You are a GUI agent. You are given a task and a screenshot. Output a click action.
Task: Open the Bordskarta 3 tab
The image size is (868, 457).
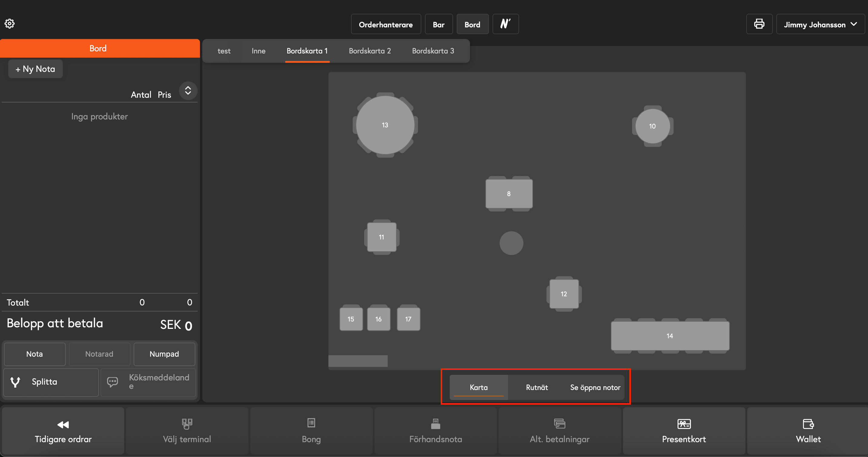[433, 51]
